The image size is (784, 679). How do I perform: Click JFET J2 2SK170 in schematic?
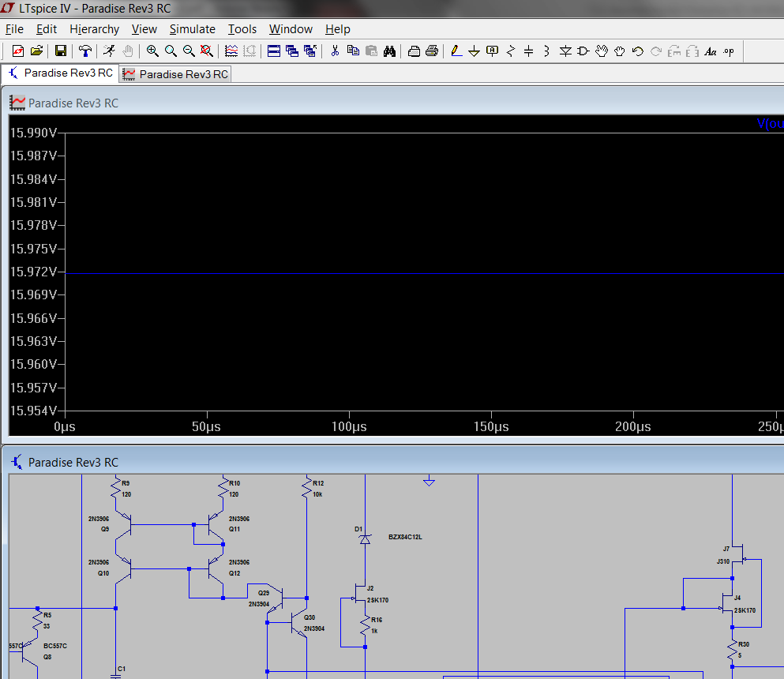click(361, 594)
